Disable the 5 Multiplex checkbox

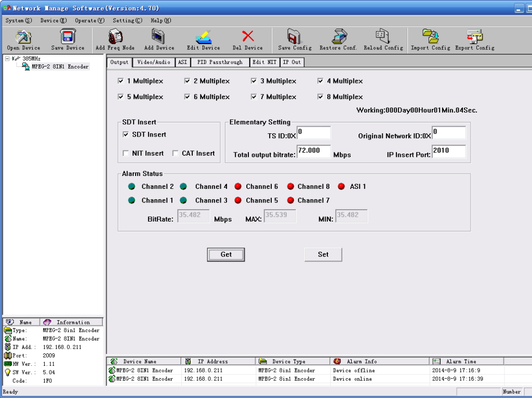tap(121, 97)
